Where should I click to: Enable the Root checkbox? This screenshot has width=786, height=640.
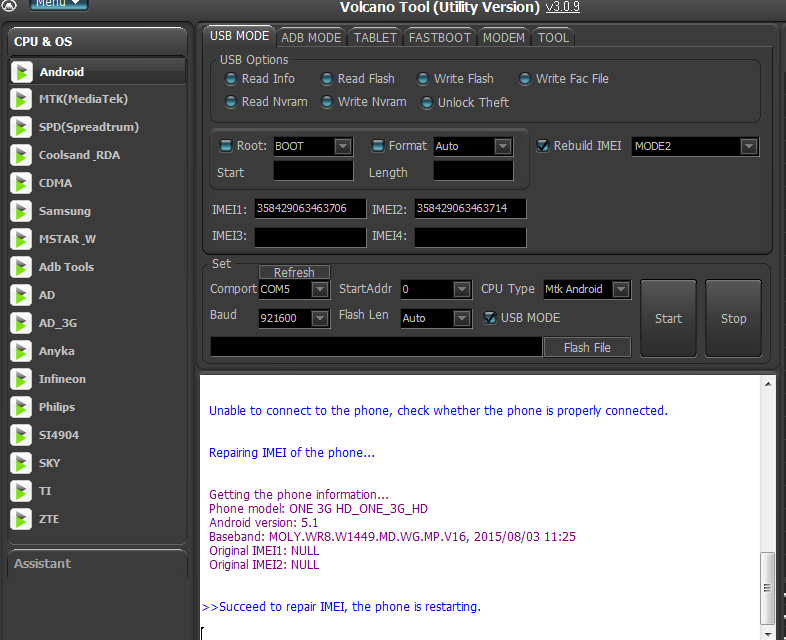point(226,146)
